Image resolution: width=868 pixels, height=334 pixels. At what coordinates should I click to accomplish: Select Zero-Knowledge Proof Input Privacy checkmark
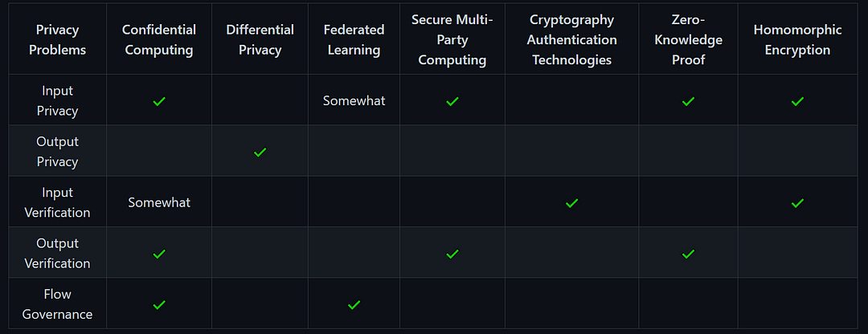[x=688, y=101]
